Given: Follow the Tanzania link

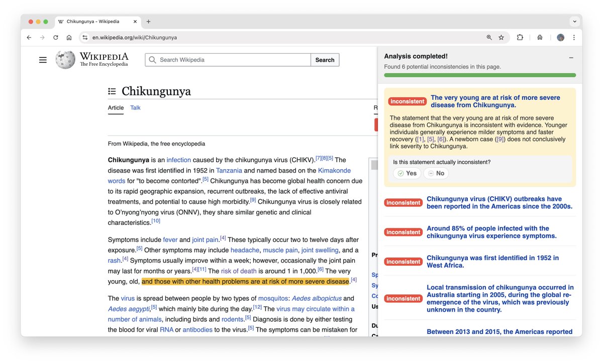Looking at the screenshot, I should point(229,171).
